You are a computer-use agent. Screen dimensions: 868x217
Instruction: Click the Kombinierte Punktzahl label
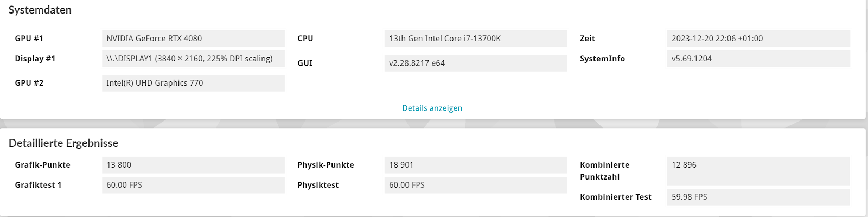coord(605,171)
